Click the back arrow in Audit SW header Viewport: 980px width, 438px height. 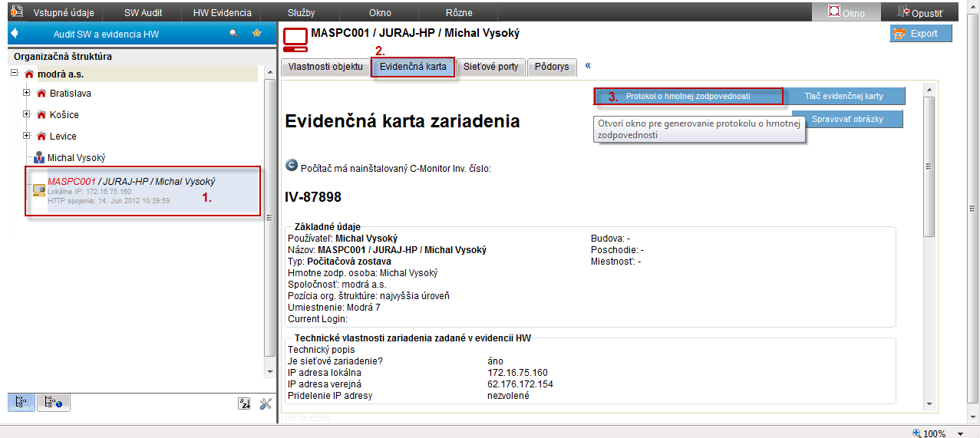pos(15,34)
